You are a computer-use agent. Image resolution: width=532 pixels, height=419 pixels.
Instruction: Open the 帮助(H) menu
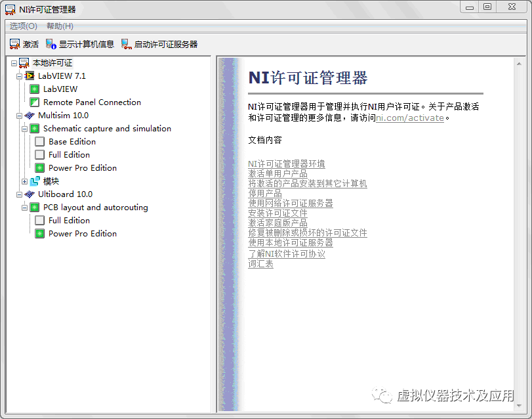[60, 26]
